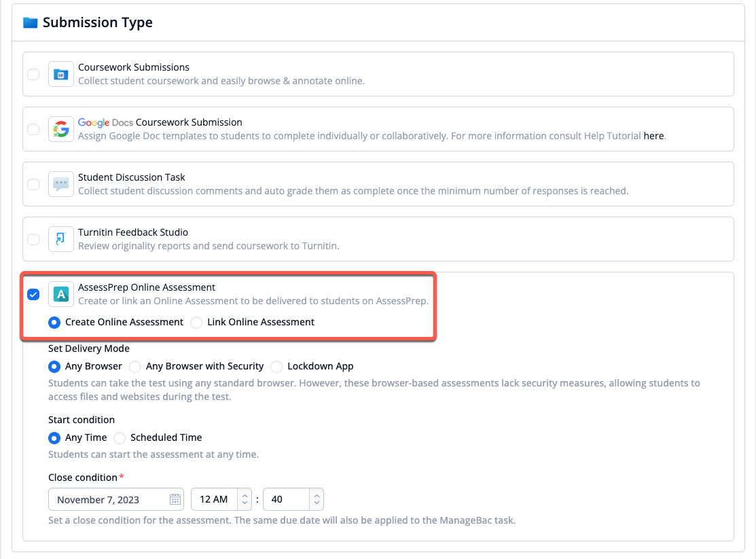756x559 pixels.
Task: Click the Turnitin Feedback Studio title
Action: click(x=133, y=232)
